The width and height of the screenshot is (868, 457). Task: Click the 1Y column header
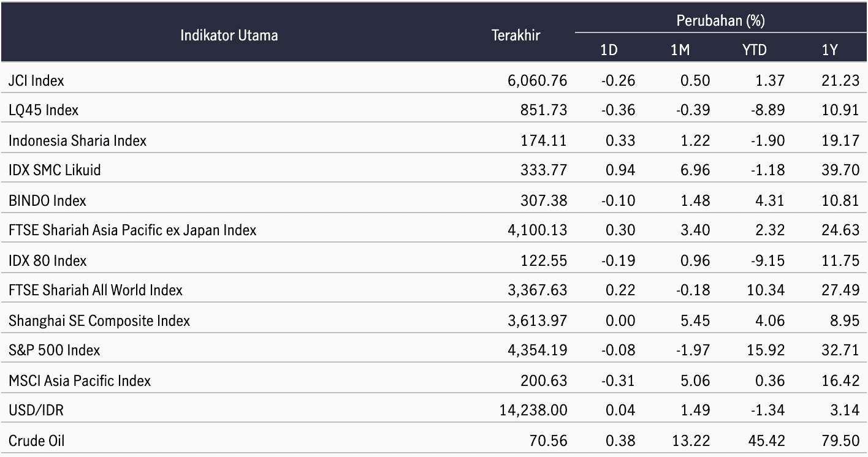coord(829,50)
